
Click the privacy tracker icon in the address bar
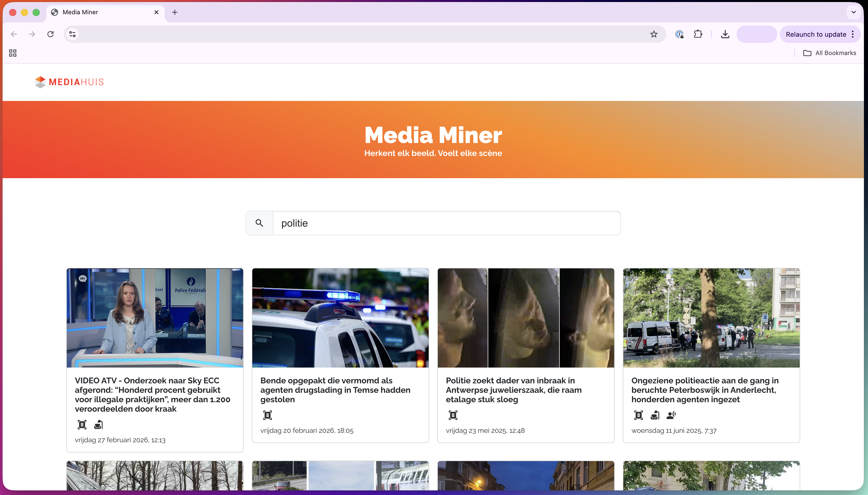[679, 34]
